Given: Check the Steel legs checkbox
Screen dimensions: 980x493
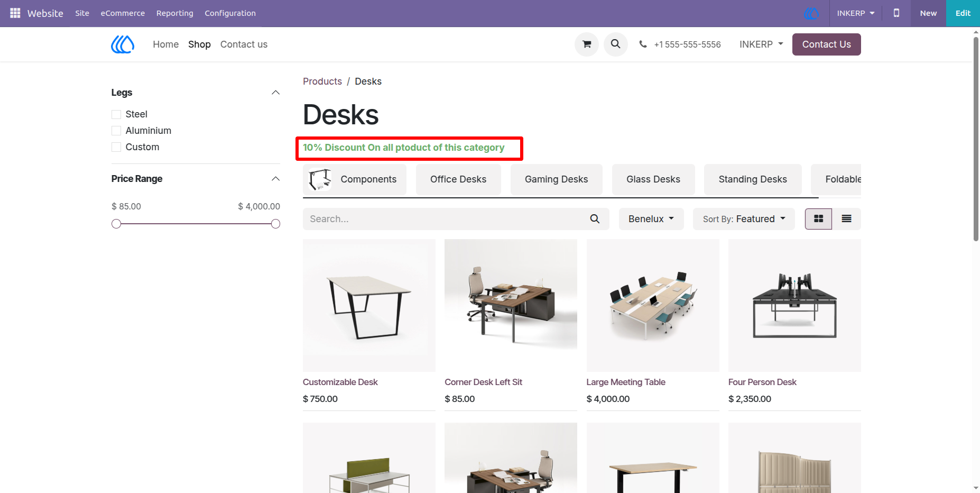Looking at the screenshot, I should point(116,114).
